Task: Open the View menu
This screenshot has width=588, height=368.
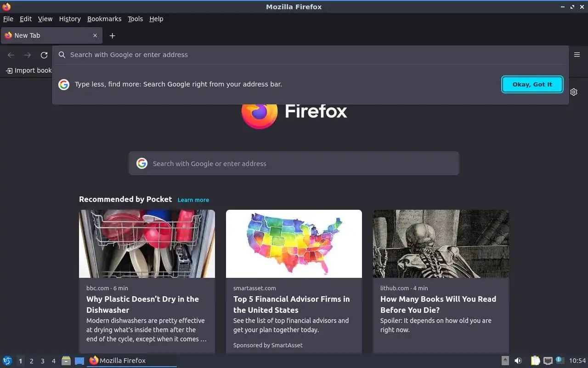Action: pos(45,19)
